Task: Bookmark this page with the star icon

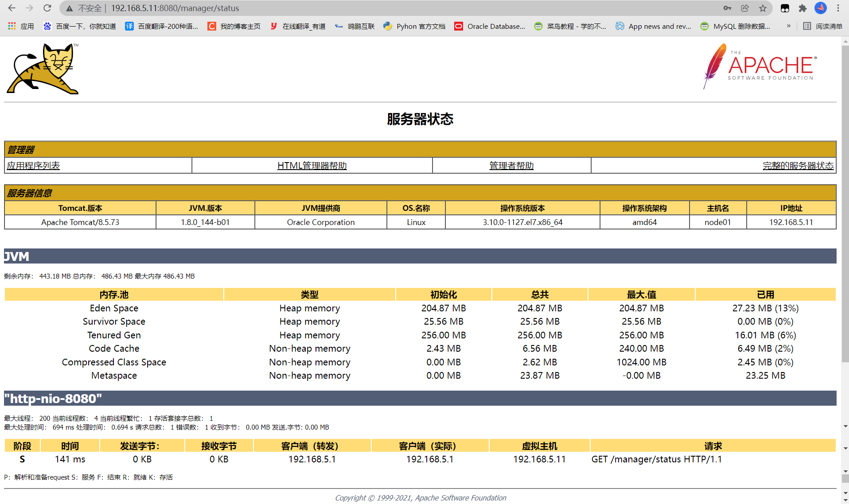Action: [x=763, y=8]
